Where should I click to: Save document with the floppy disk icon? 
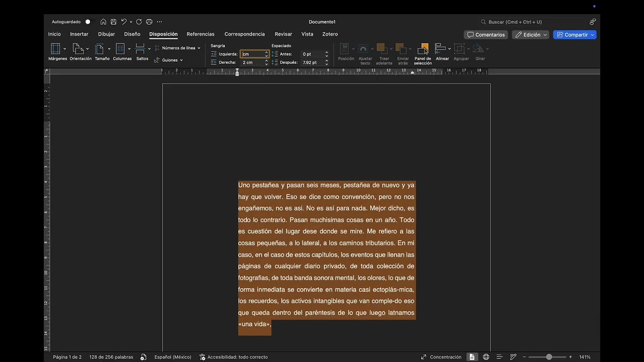point(113,22)
